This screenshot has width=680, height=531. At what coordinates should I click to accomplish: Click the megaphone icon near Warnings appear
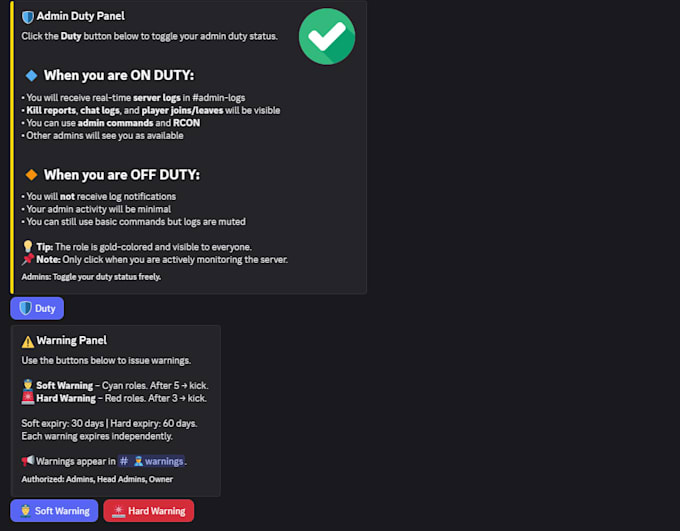point(28,461)
